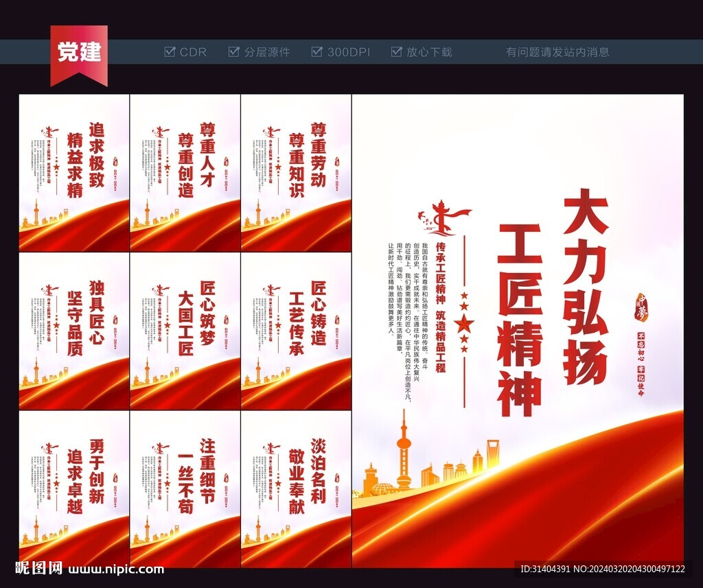Click the red huabiao emblem on large poster
This screenshot has width=703, height=588.
click(444, 217)
